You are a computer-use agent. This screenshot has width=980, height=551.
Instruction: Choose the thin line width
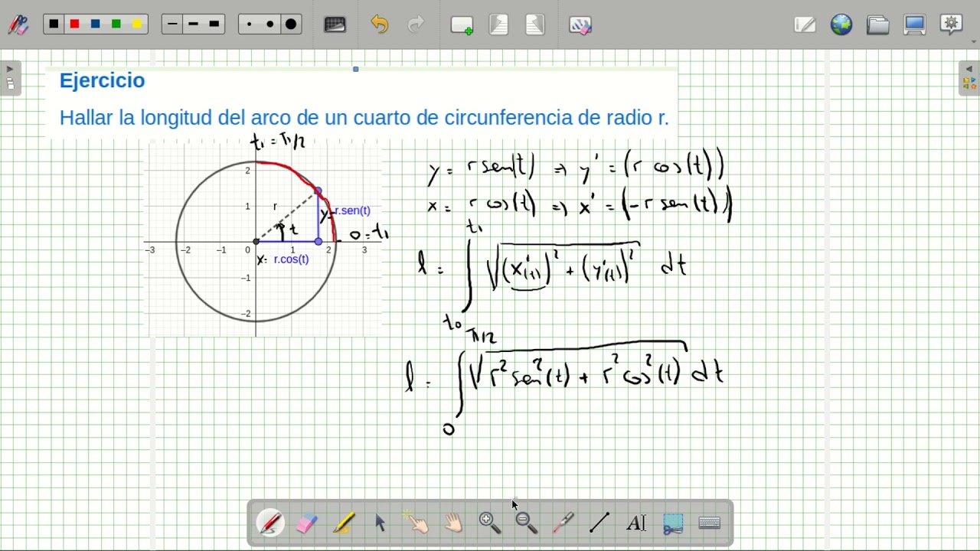pyautogui.click(x=172, y=24)
